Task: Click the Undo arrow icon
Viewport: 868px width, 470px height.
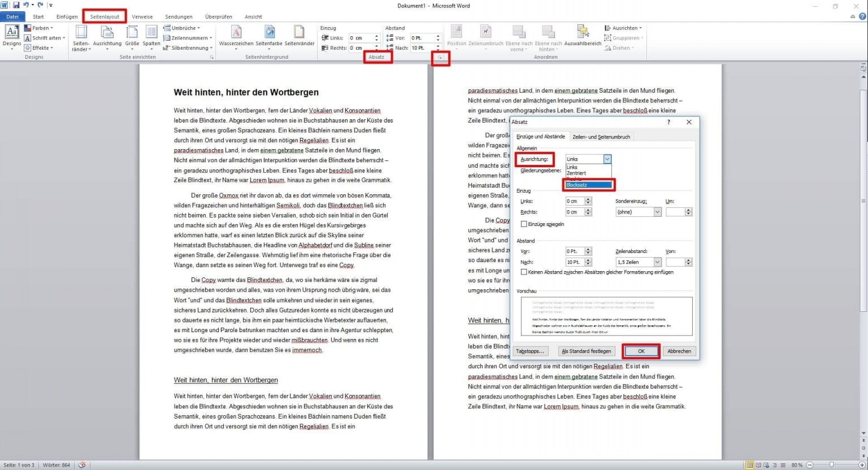Action: (x=26, y=5)
